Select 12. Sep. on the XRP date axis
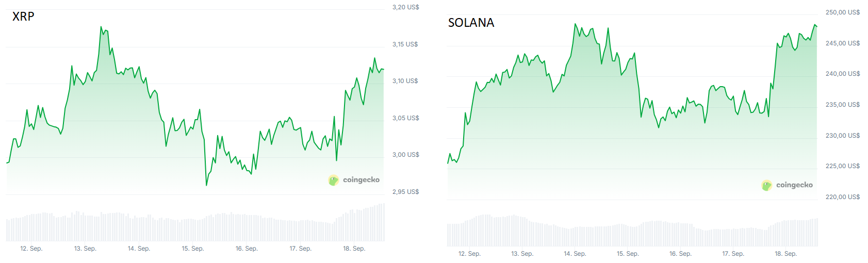868x263 pixels. tap(31, 249)
